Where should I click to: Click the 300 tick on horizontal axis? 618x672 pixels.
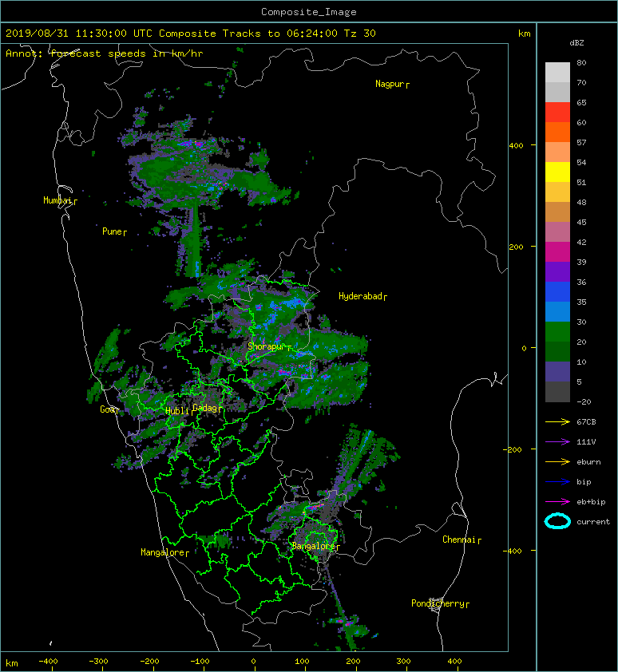pos(403,662)
